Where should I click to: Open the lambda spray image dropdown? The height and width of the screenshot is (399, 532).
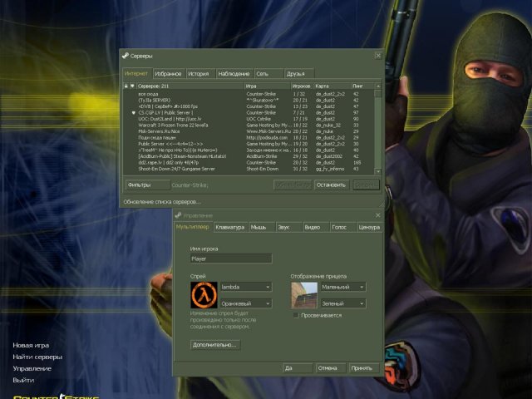[246, 287]
